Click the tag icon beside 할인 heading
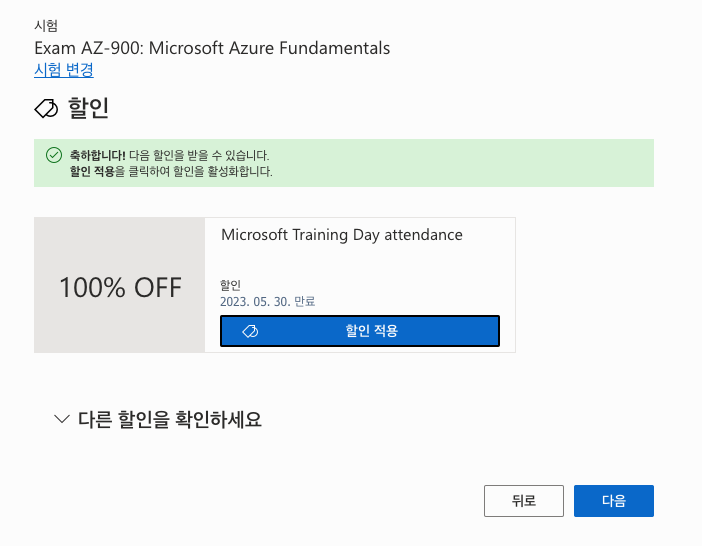Viewport: 702px width, 546px height. click(x=46, y=108)
